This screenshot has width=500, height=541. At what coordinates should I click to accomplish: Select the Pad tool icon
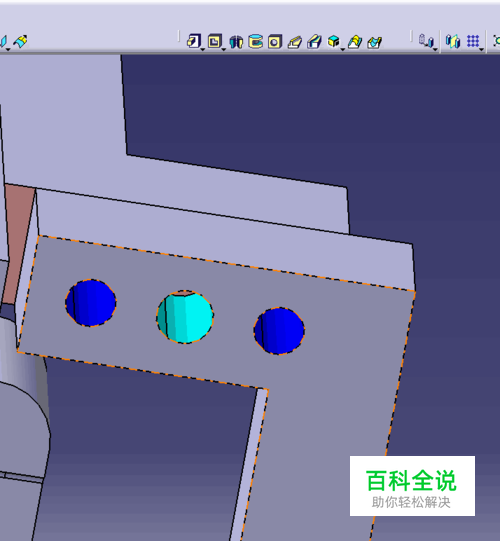pos(194,41)
